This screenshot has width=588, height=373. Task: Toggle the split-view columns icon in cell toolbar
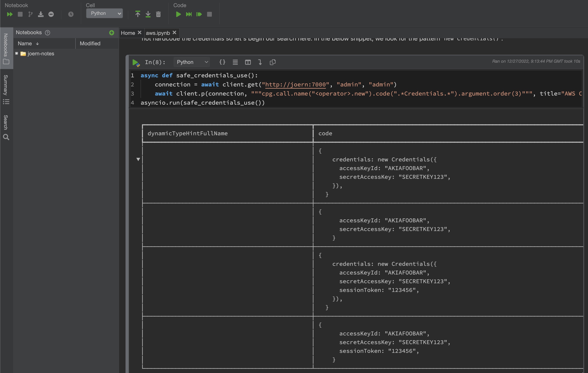pyautogui.click(x=248, y=62)
